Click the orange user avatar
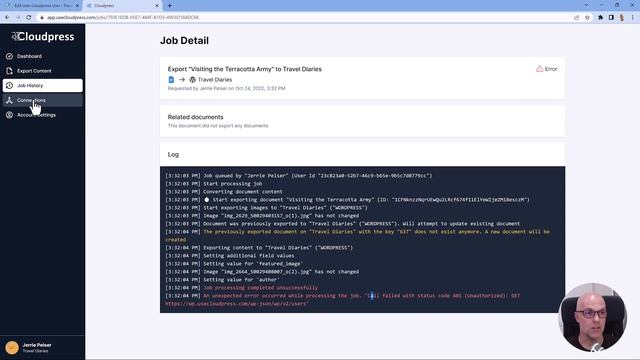Image resolution: width=640 pixels, height=360 pixels. (12, 347)
